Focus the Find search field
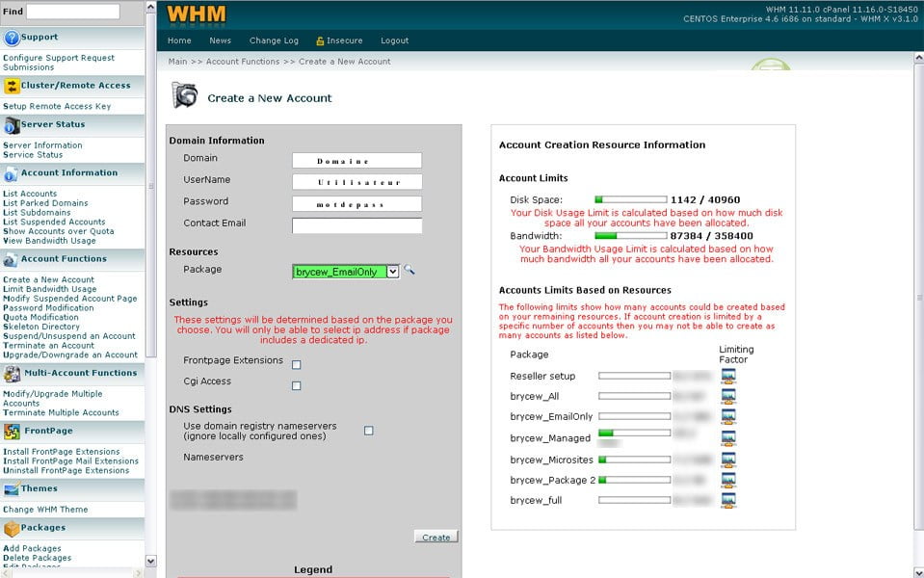Viewport: 924px width, 578px height. point(73,12)
